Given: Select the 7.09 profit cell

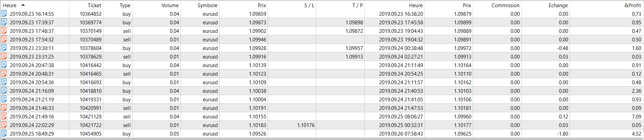Looking at the screenshot, I should [636, 116].
